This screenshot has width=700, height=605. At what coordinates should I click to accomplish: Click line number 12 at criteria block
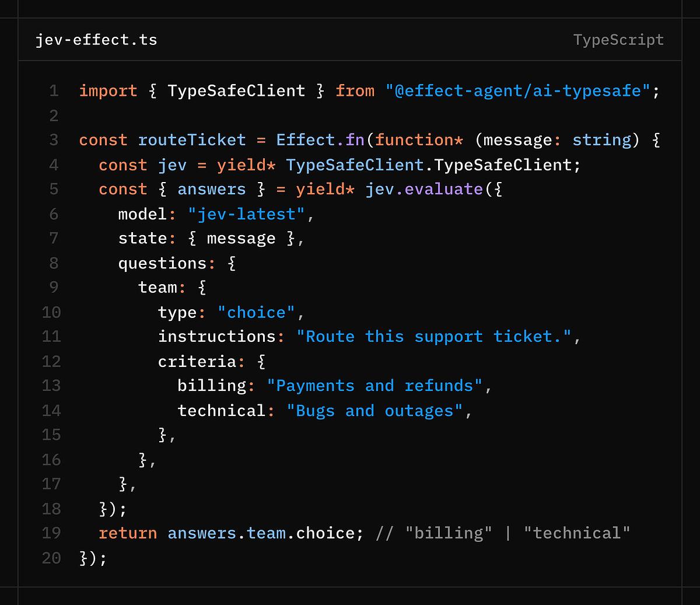(x=51, y=362)
